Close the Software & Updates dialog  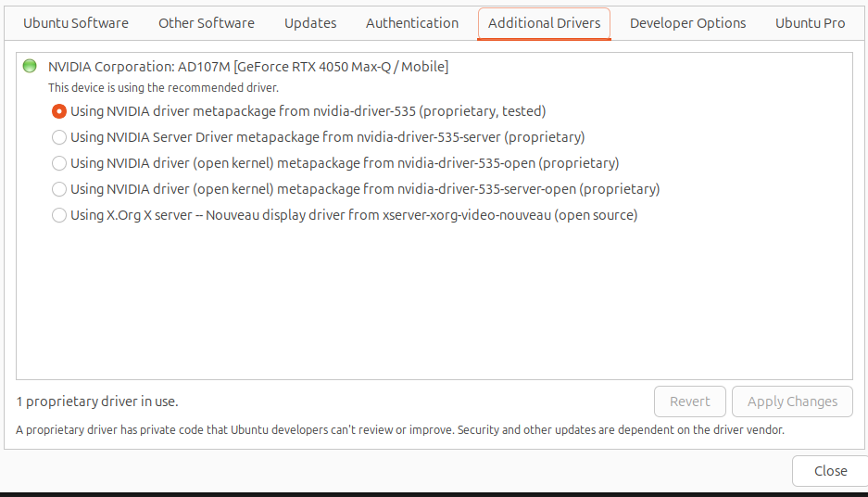point(830,471)
